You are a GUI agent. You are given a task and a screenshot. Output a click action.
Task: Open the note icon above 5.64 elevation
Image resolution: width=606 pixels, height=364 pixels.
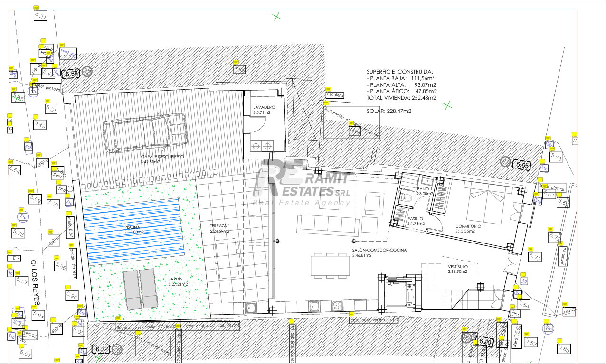(10, 162)
